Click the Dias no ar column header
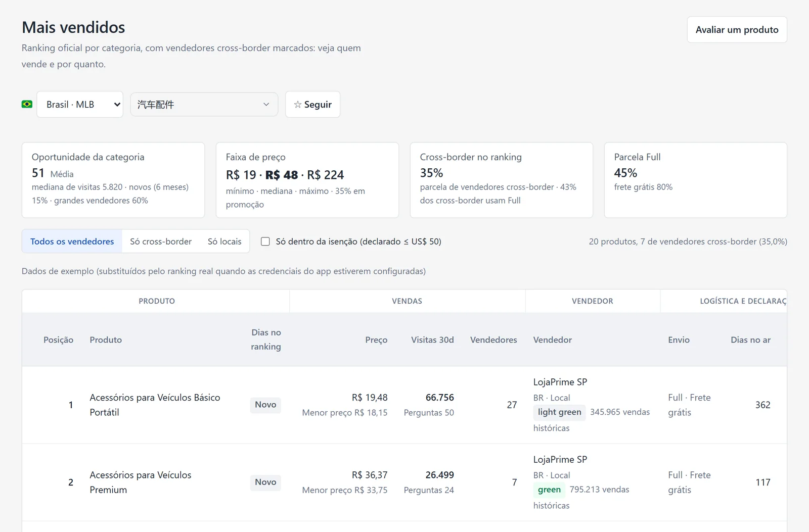 750,340
